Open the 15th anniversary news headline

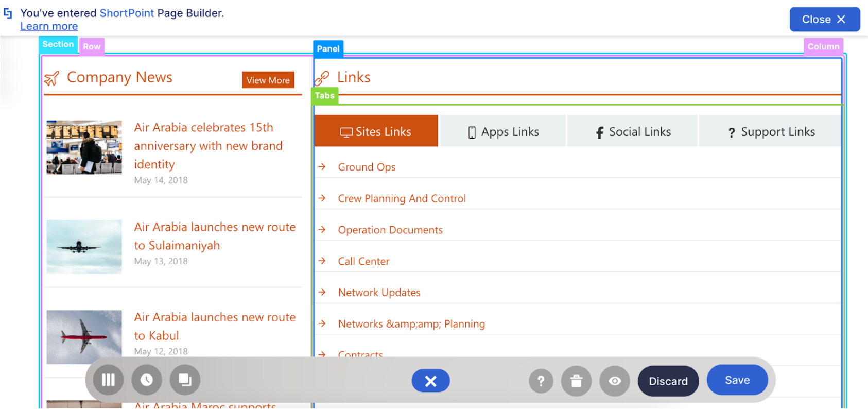pyautogui.click(x=208, y=146)
